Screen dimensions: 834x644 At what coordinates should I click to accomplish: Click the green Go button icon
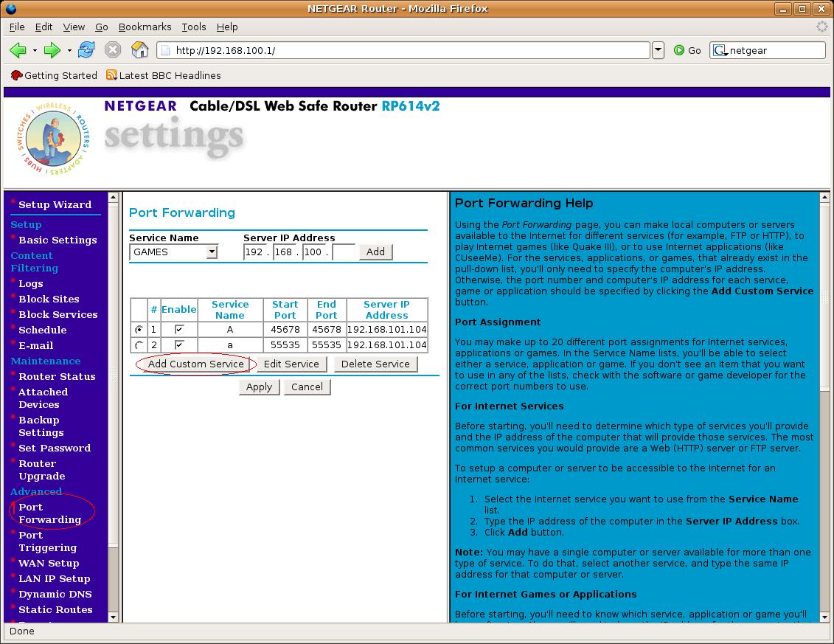point(678,51)
